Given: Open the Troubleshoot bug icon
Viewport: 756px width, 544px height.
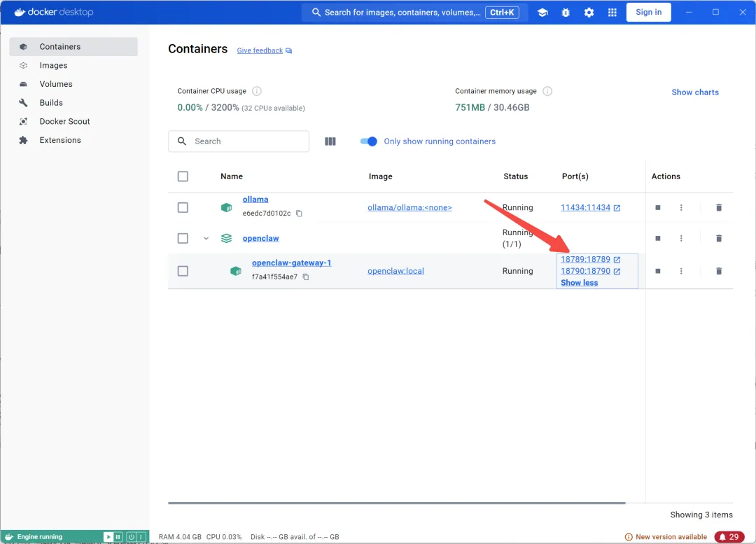Looking at the screenshot, I should 566,13.
